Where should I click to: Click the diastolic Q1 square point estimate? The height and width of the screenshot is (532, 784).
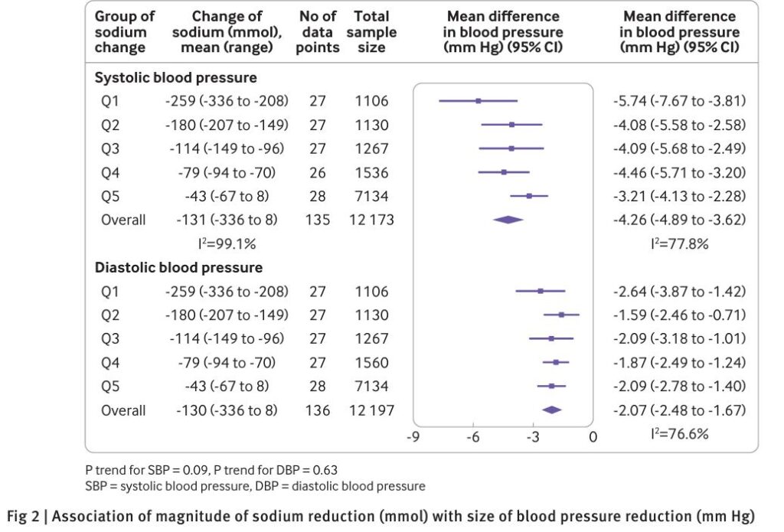click(x=541, y=291)
